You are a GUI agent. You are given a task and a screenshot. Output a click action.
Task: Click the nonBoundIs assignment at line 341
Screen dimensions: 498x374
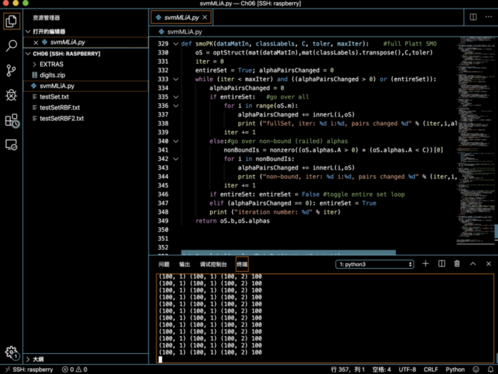(x=333, y=150)
